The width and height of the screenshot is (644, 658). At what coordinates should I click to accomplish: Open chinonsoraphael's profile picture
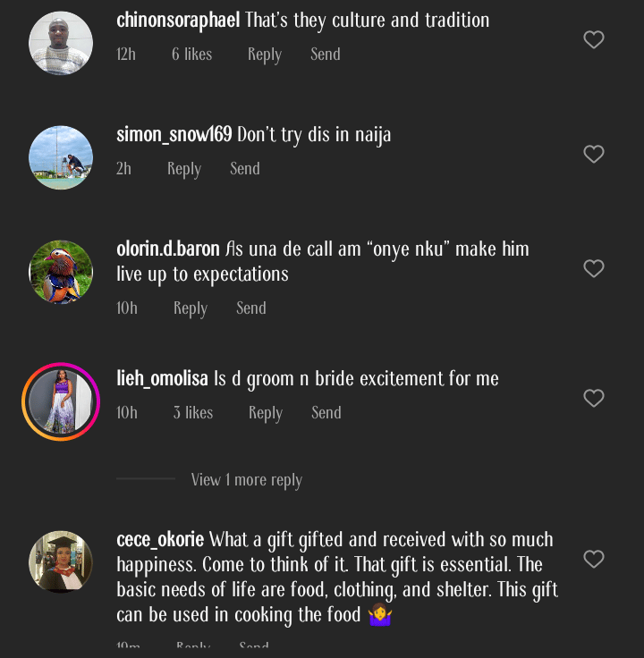point(61,43)
